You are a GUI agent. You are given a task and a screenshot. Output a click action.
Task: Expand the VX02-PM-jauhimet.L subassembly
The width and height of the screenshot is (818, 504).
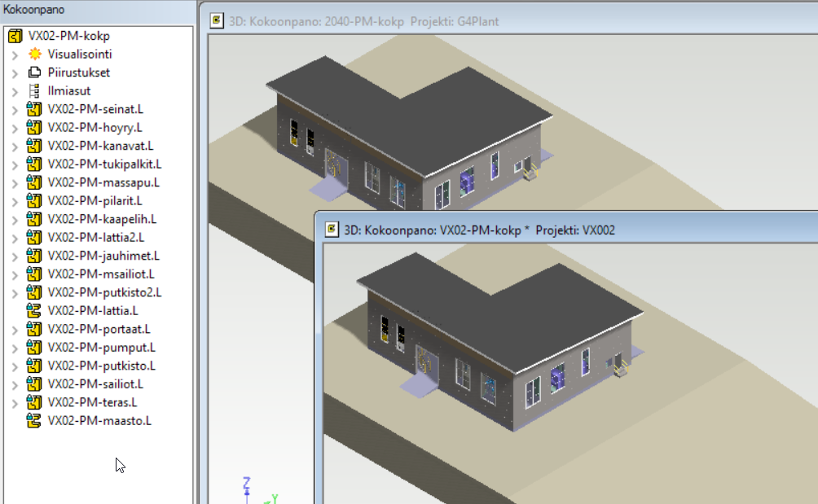[x=15, y=256]
